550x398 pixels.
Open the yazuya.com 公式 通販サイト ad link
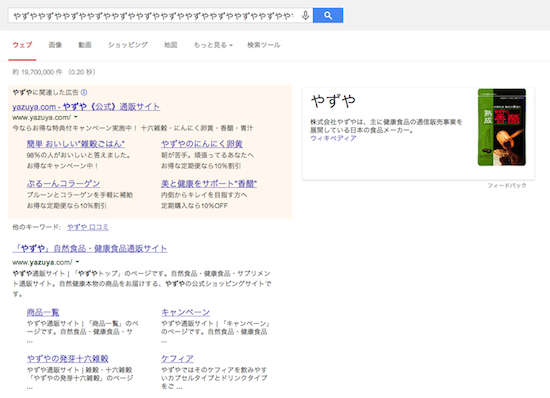click(x=86, y=107)
